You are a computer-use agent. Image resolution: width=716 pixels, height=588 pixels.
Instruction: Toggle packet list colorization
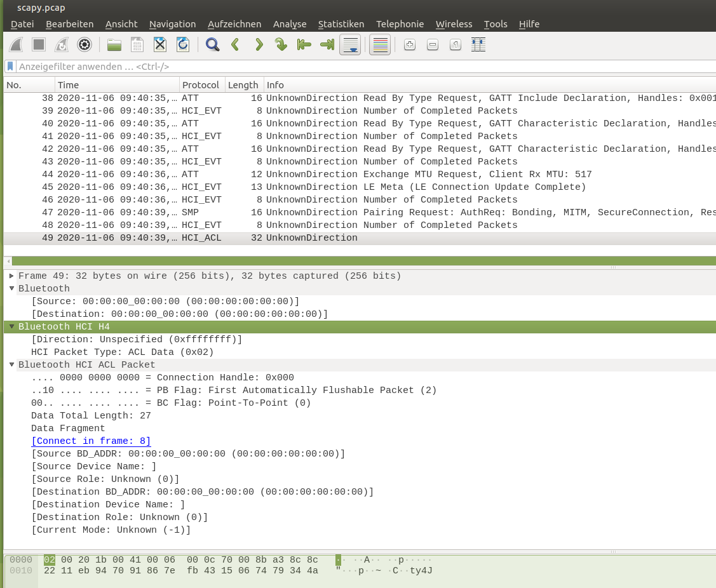[379, 44]
